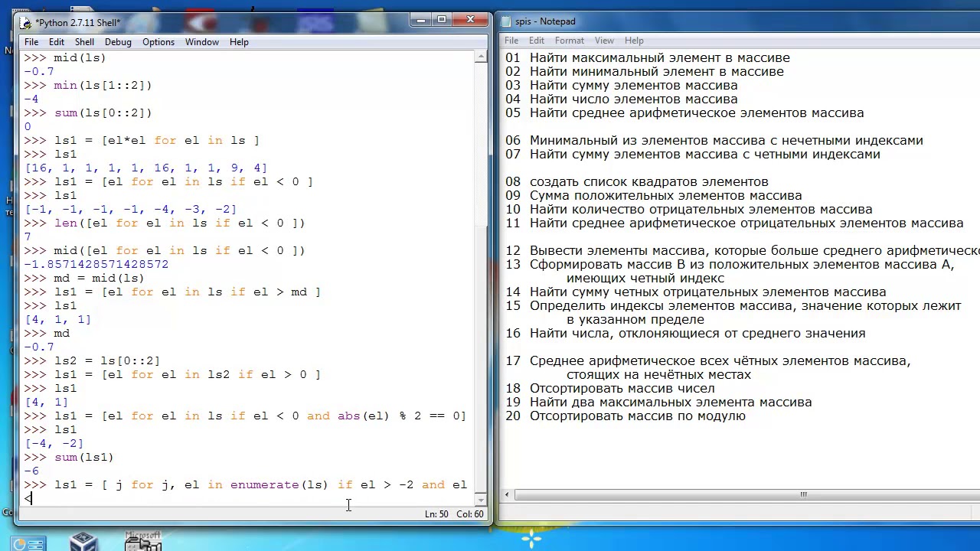Viewport: 980px width, 551px height.
Task: Click line '10 Найти количество отрицательных элементов массива'
Action: [688, 209]
